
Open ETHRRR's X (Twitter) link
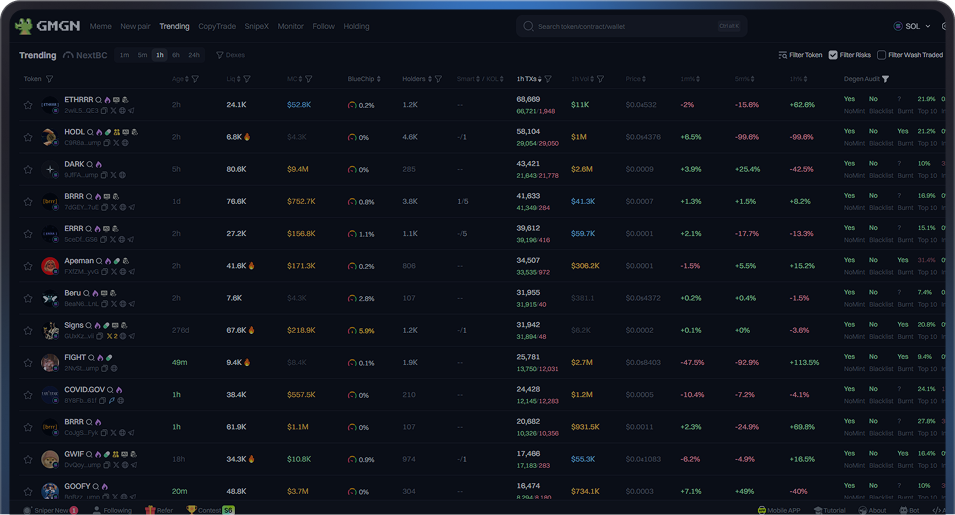pos(113,111)
